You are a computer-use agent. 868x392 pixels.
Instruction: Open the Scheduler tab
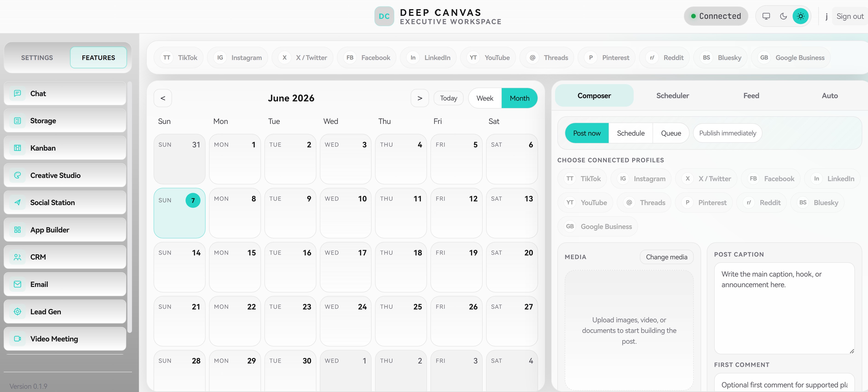coord(673,96)
